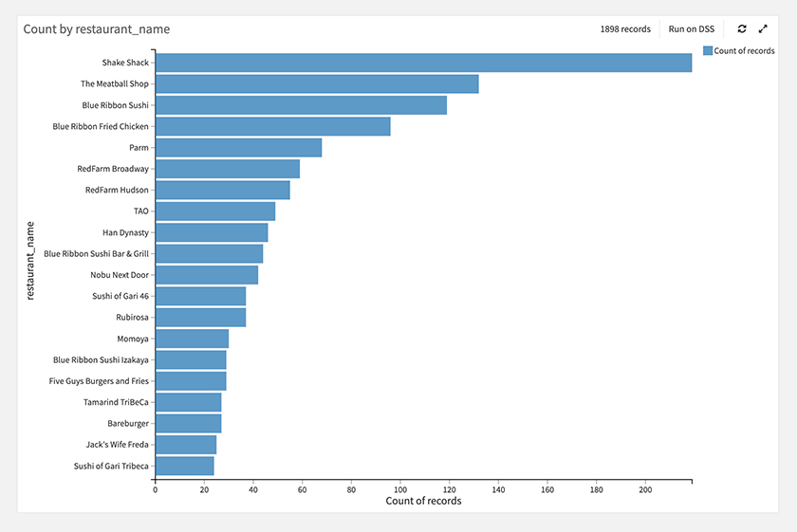Select the Parm bar
Screen dimensions: 797x532
point(238,147)
